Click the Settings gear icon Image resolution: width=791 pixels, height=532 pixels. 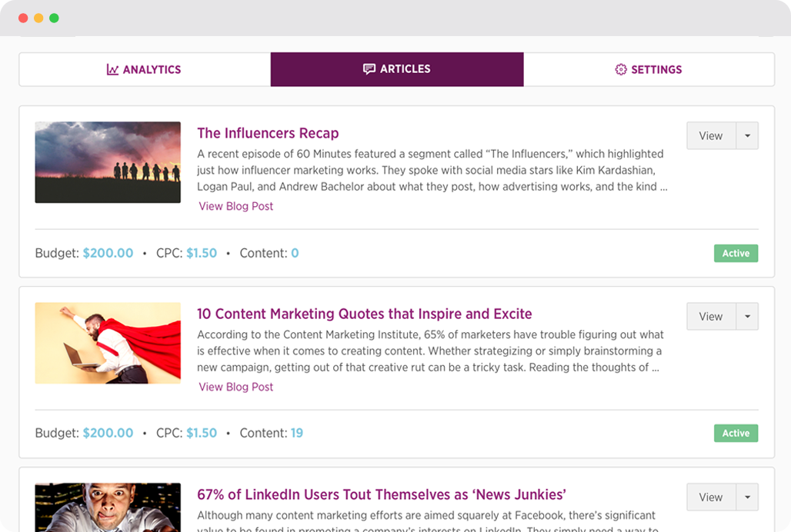620,69
